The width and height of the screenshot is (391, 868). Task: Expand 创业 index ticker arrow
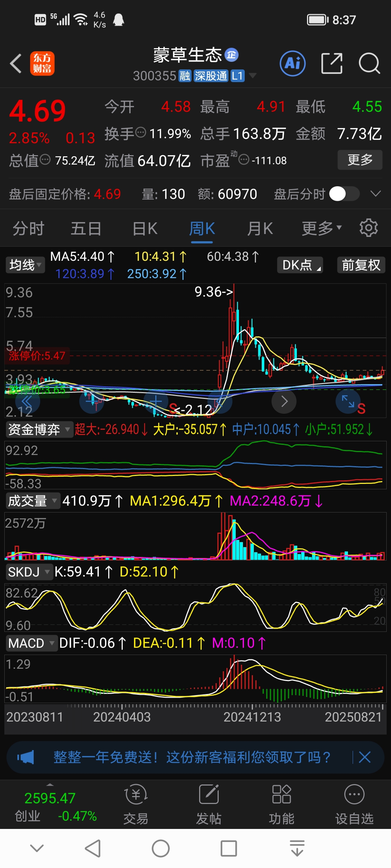[x=50, y=784]
